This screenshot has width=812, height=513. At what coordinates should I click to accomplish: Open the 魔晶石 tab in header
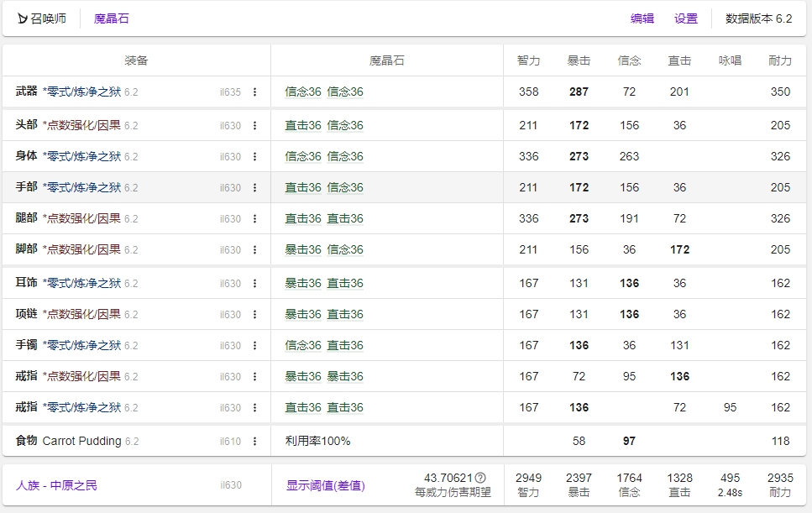112,18
